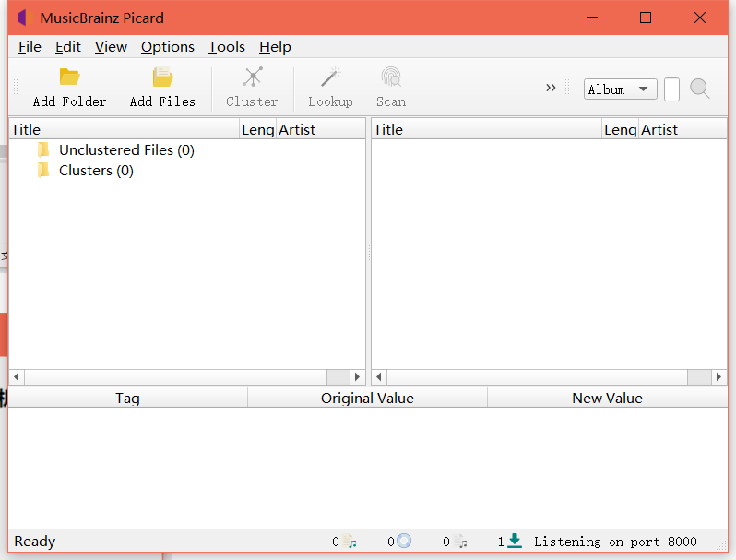The width and height of the screenshot is (736, 560).
Task: Click the Tag column header
Action: pos(127,398)
